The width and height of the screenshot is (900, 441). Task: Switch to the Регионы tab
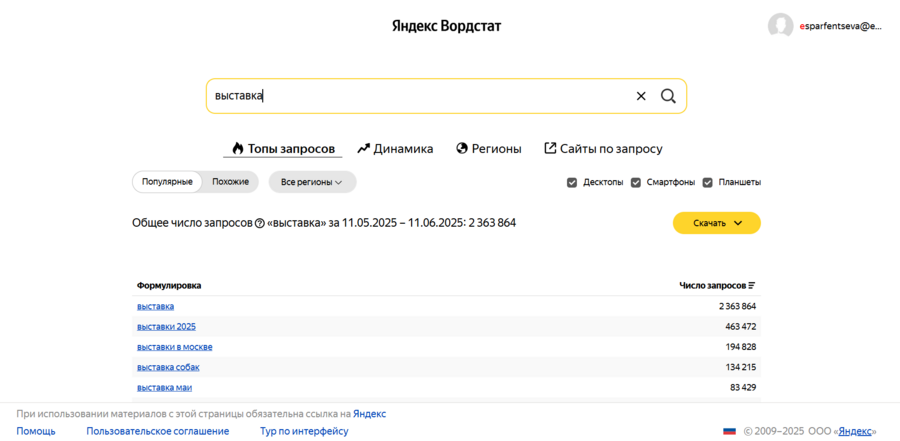489,148
